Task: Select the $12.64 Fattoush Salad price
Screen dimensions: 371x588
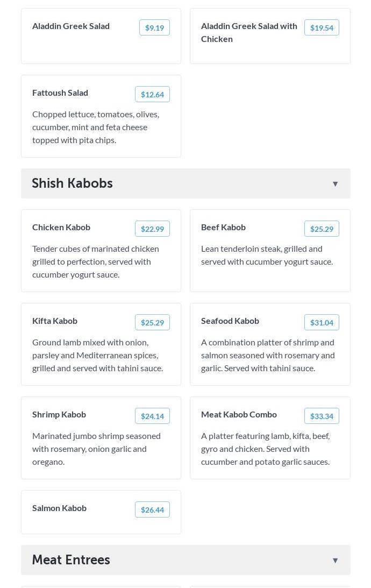Action: click(152, 95)
